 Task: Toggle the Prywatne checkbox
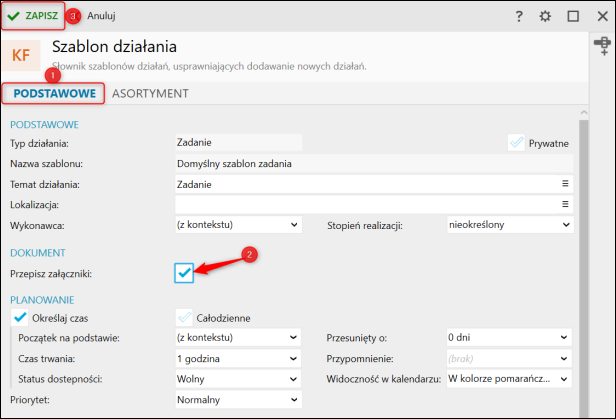point(516,143)
